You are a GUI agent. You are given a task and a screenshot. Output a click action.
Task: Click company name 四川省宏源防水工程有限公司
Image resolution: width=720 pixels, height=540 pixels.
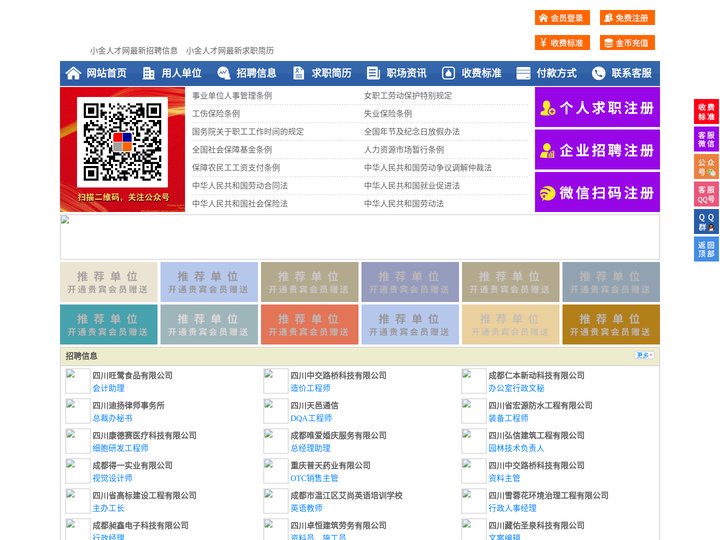(x=540, y=405)
